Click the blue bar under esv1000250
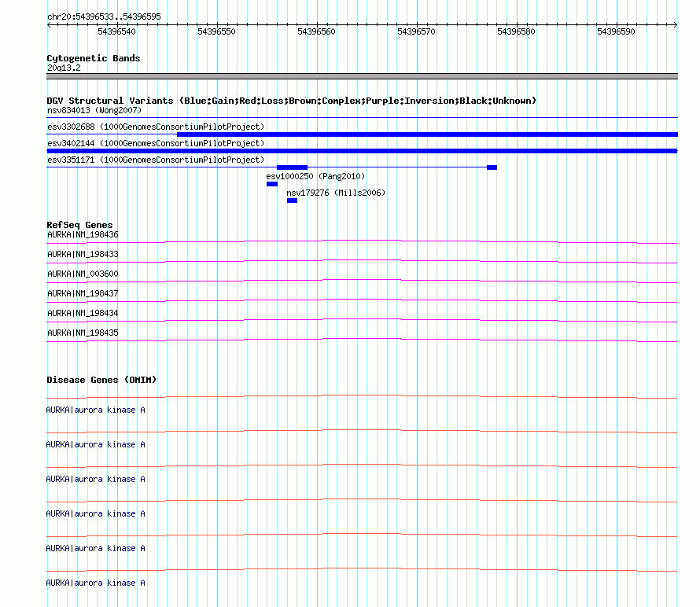Image resolution: width=700 pixels, height=607 pixels. coord(272,184)
